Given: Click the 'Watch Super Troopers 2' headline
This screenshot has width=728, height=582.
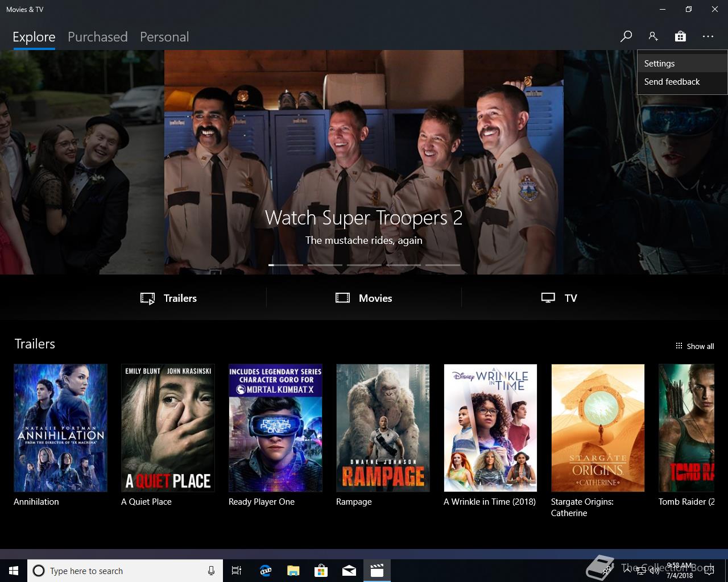Looking at the screenshot, I should tap(364, 218).
